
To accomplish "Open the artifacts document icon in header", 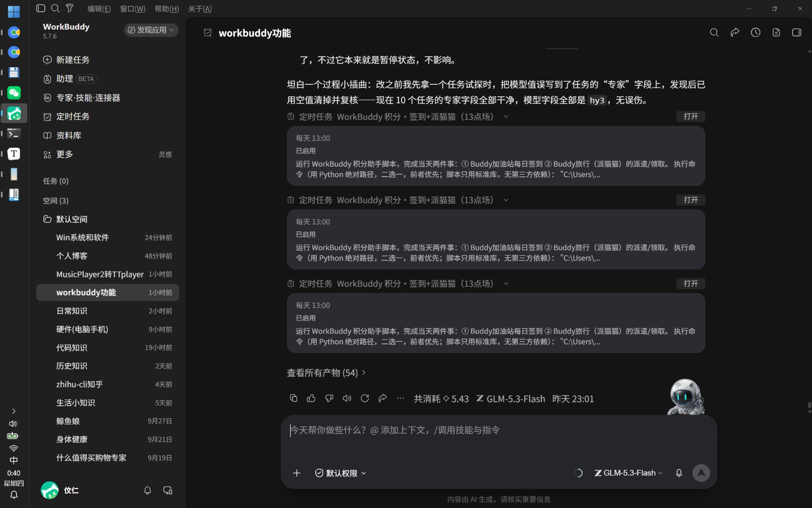I will 776,33.
